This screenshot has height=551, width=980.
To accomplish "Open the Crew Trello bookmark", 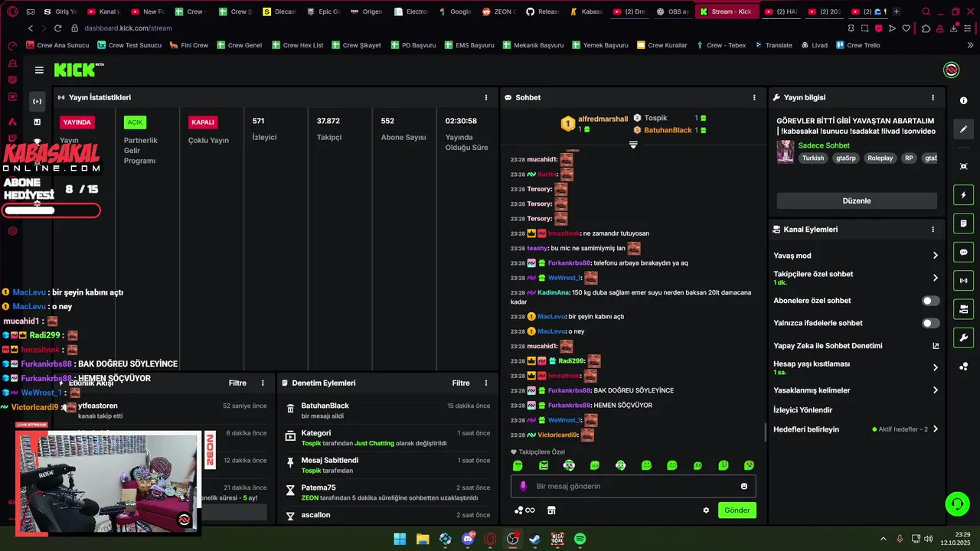I will (858, 45).
